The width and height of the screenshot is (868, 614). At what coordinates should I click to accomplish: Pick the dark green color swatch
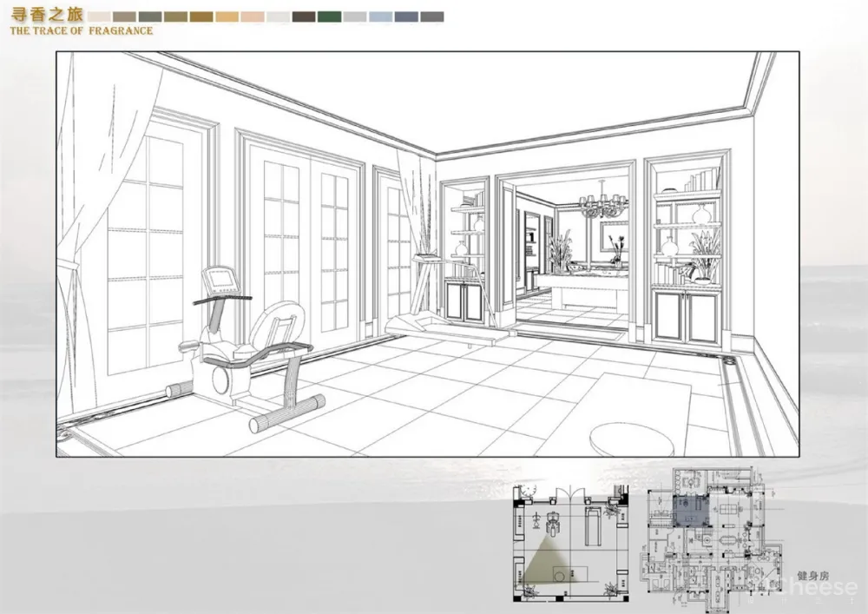point(329,17)
